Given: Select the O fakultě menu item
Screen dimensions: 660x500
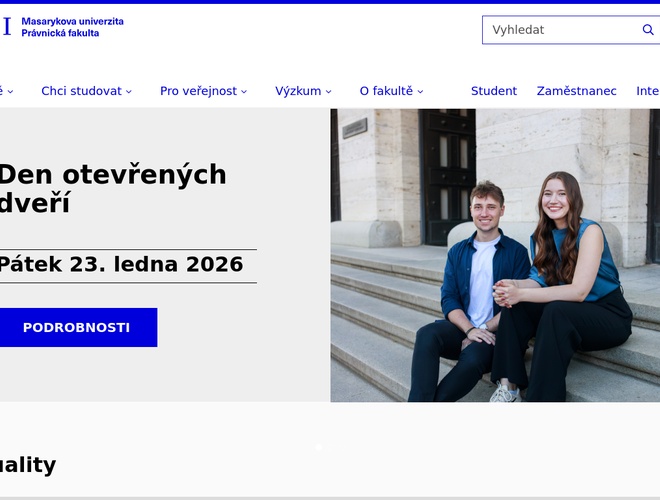Looking at the screenshot, I should (386, 91).
